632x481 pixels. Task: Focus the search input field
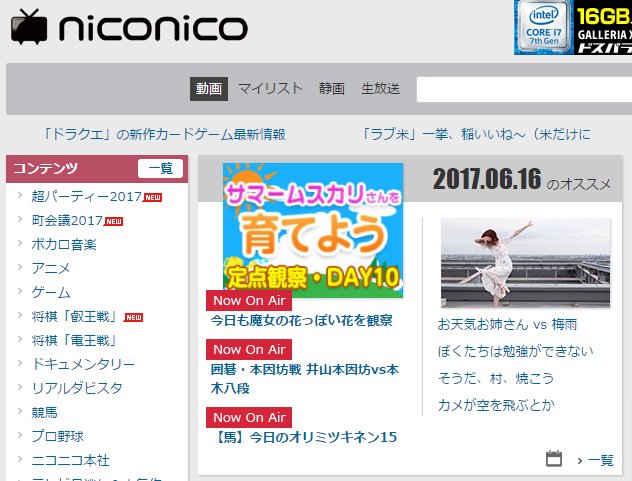coord(524,90)
